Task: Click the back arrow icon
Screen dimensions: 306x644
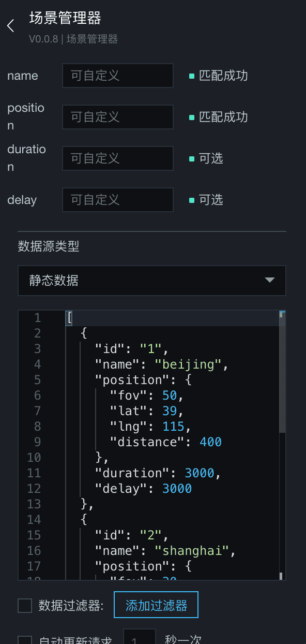Action: [10, 26]
